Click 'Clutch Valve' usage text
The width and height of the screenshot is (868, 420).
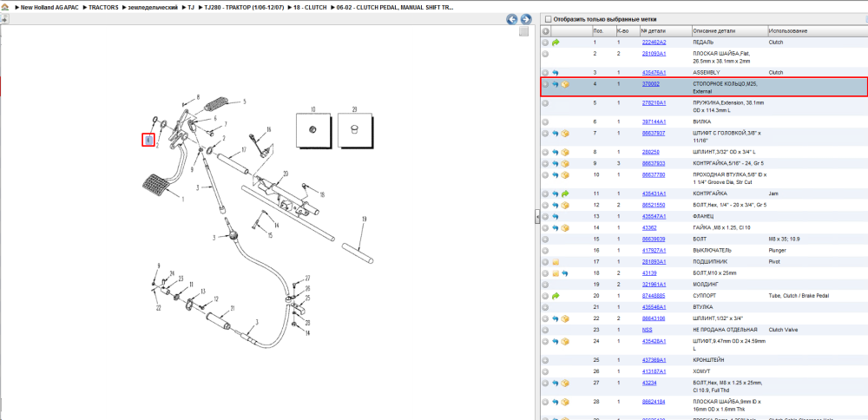tap(782, 330)
